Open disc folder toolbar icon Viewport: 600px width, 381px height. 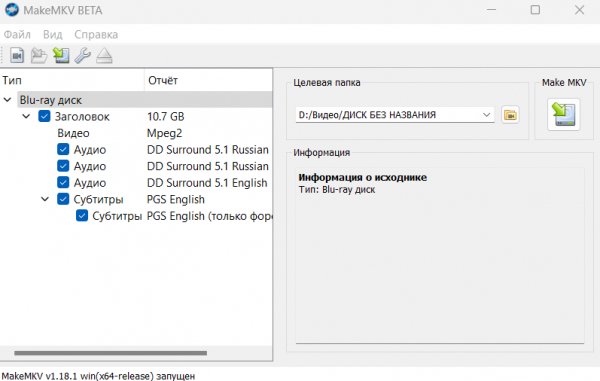click(39, 56)
